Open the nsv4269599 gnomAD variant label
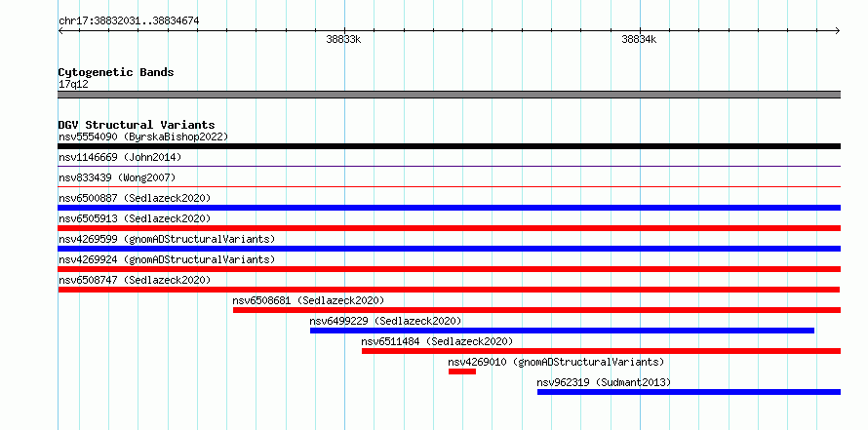Viewport: 868px width, 430px height. [x=167, y=239]
